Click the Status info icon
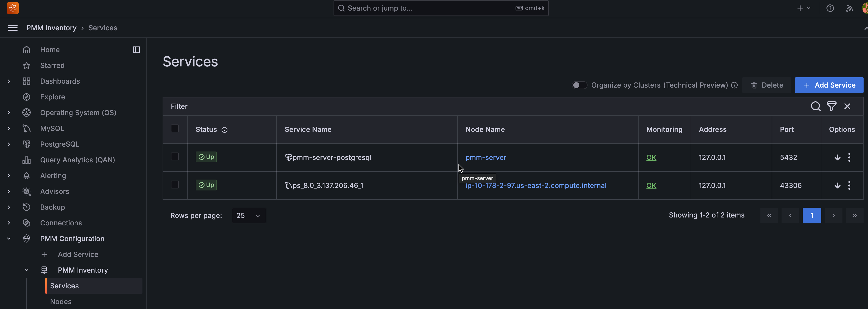 [x=224, y=130]
